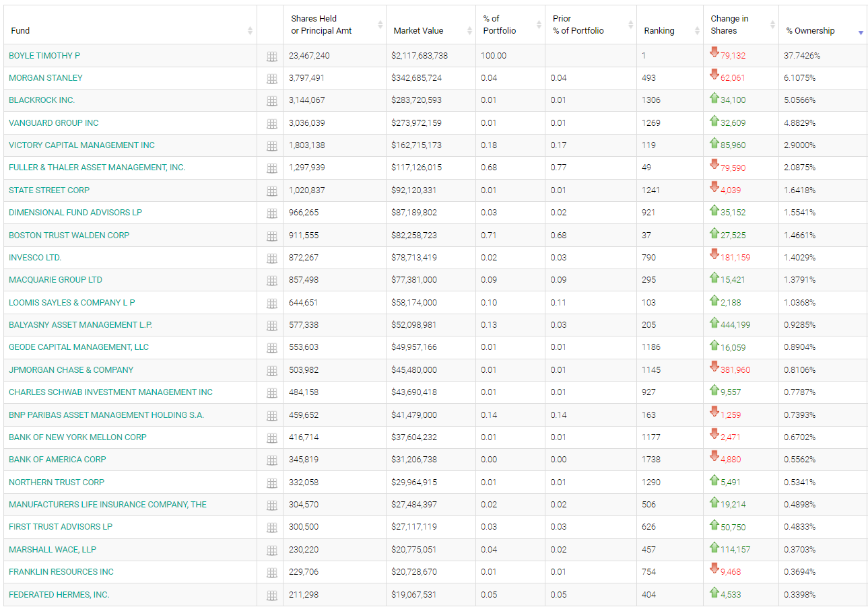Open grid icon in FRANKLIN RESOURCES row
This screenshot has height=607, width=868.
pyautogui.click(x=272, y=573)
